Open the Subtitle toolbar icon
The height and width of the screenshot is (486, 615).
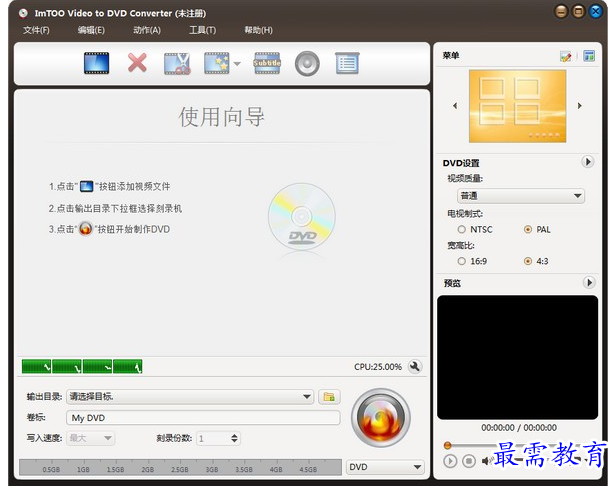(267, 63)
